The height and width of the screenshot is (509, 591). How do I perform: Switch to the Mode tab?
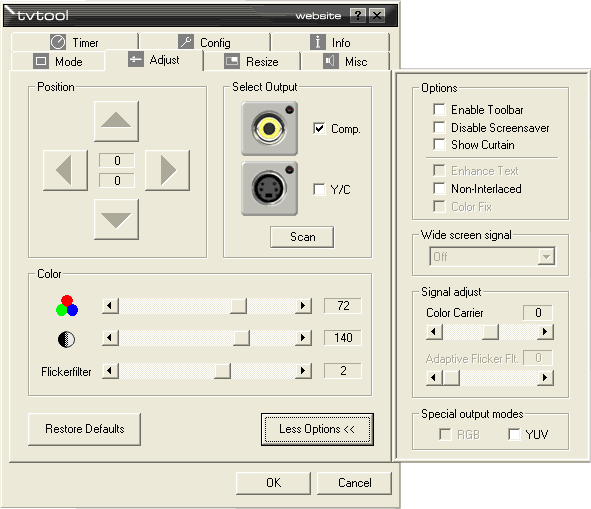point(58,61)
